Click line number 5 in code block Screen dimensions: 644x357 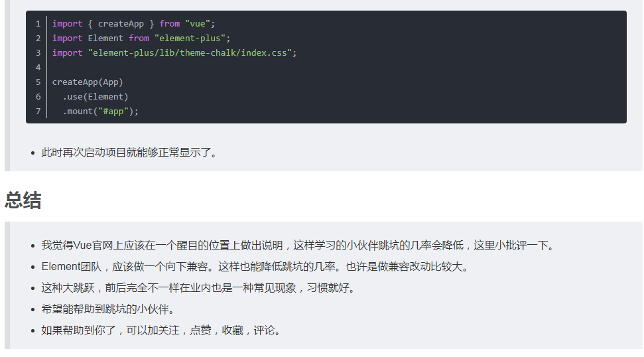pyautogui.click(x=38, y=82)
